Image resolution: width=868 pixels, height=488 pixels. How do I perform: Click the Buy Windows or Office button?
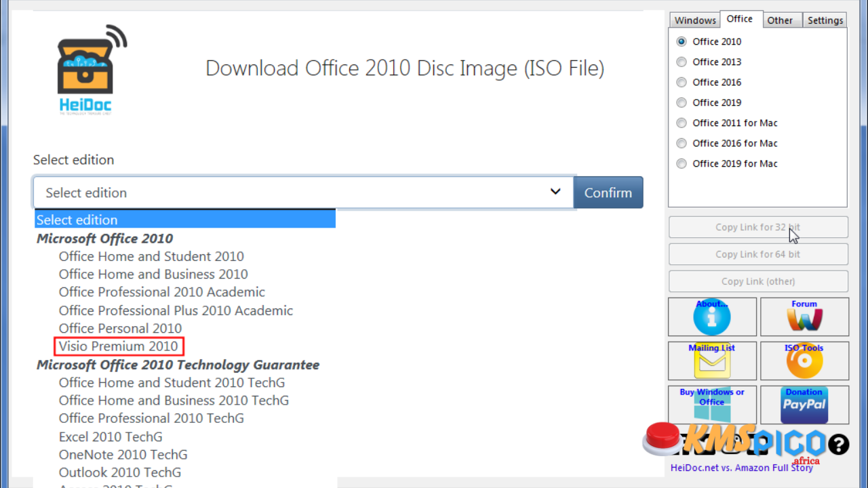[712, 405]
